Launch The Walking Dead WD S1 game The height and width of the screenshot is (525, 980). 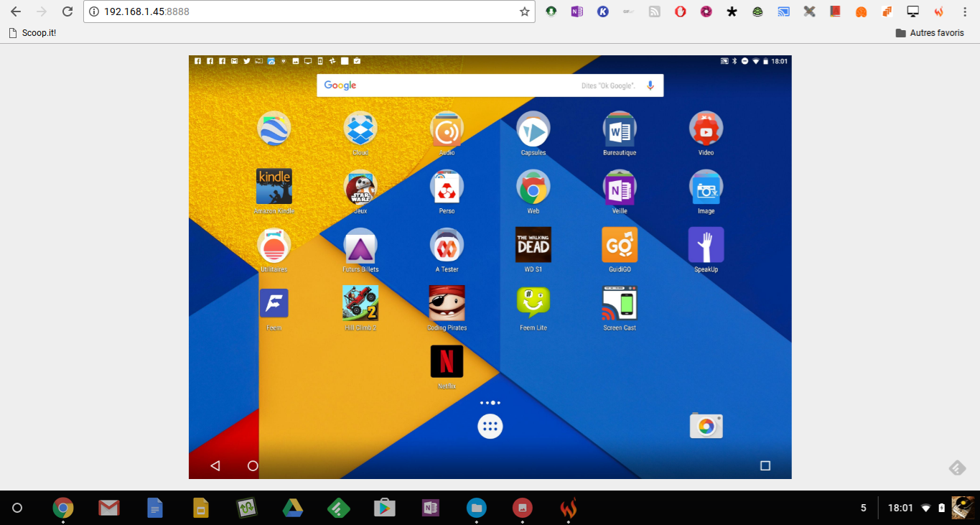click(533, 245)
